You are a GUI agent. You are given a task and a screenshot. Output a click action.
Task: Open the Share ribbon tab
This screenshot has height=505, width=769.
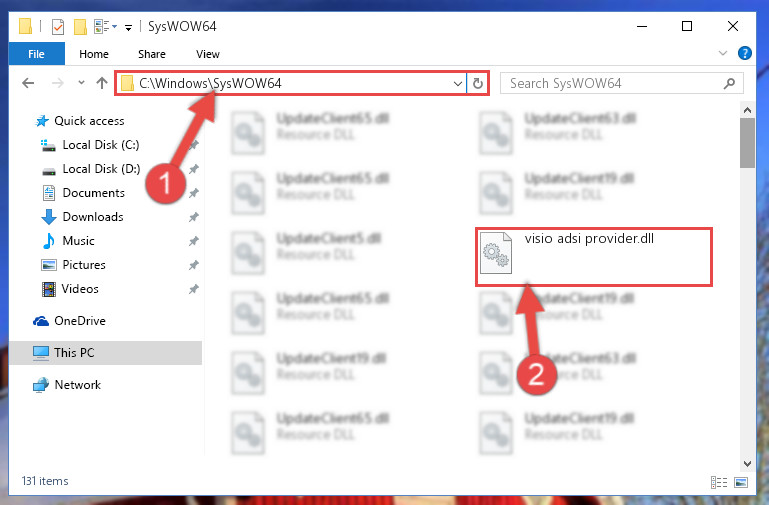152,54
